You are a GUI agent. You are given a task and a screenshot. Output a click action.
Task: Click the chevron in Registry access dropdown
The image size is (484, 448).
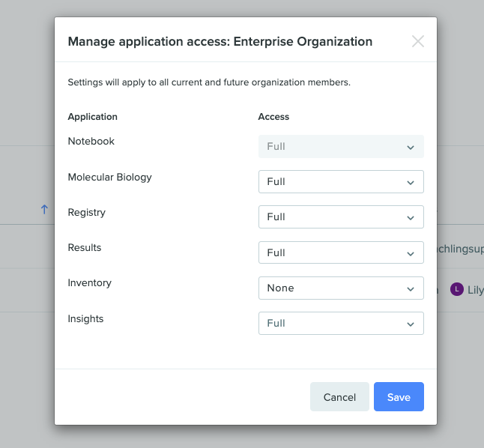point(411,218)
